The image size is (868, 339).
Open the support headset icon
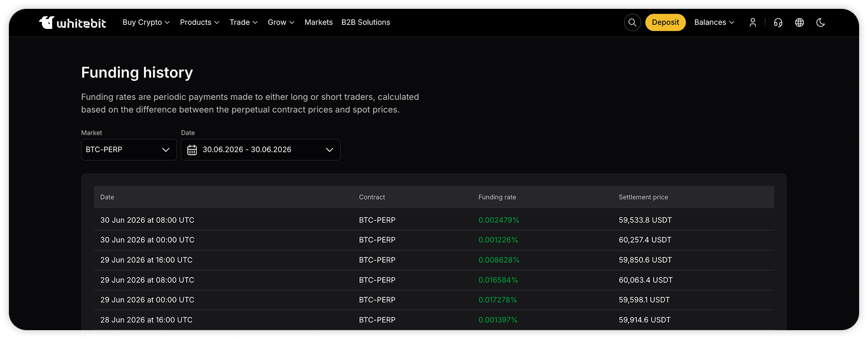click(x=778, y=22)
